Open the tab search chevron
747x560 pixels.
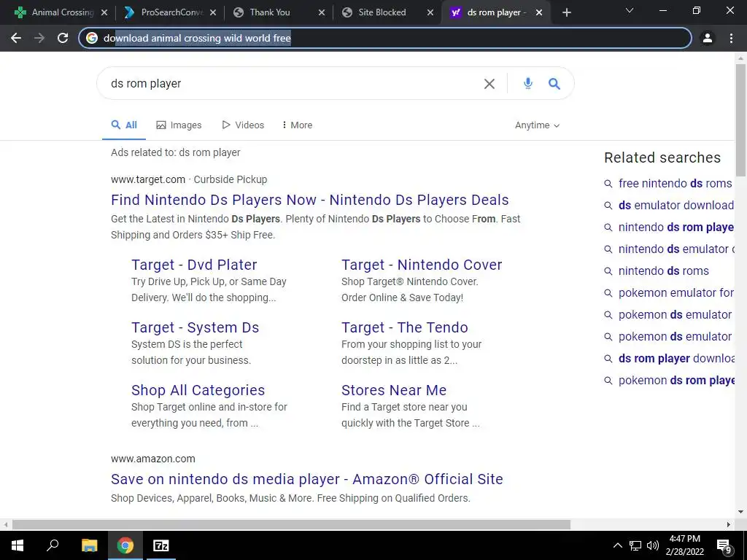[630, 10]
